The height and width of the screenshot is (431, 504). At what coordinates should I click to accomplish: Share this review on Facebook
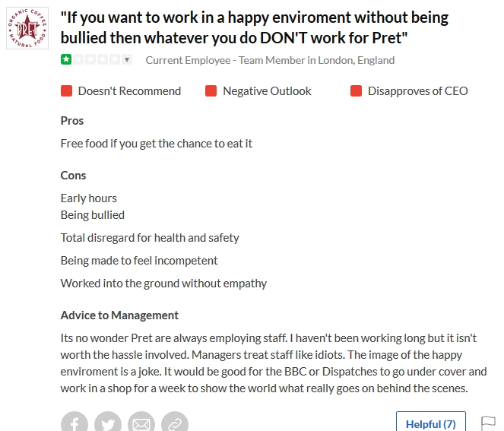[x=74, y=423]
